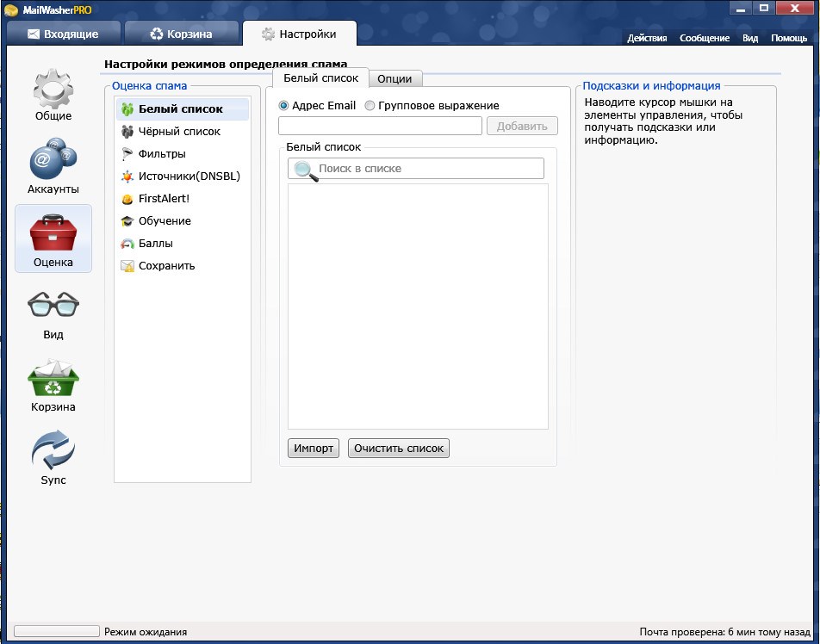Click the Поиск в списке search field
820x644 pixels.
point(416,169)
